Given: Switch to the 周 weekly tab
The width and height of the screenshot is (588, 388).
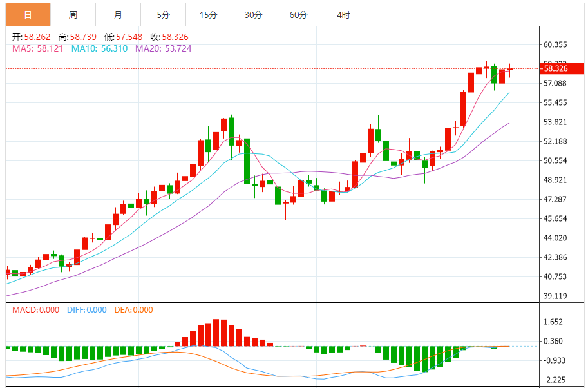Looking at the screenshot, I should pyautogui.click(x=73, y=14).
